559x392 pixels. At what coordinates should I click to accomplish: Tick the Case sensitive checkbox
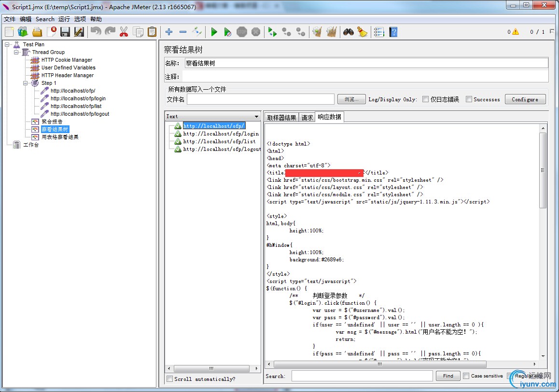(466, 376)
